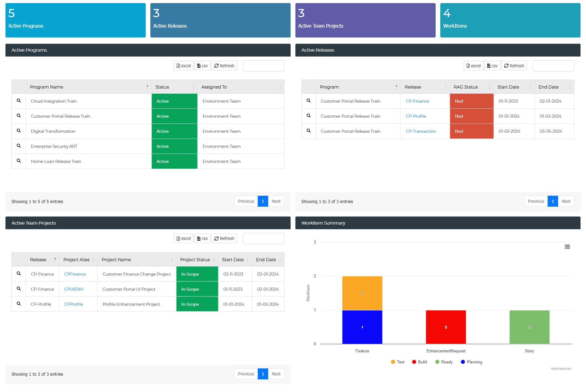
Task: Toggle Planning series in chart legend
Action: click(472, 362)
